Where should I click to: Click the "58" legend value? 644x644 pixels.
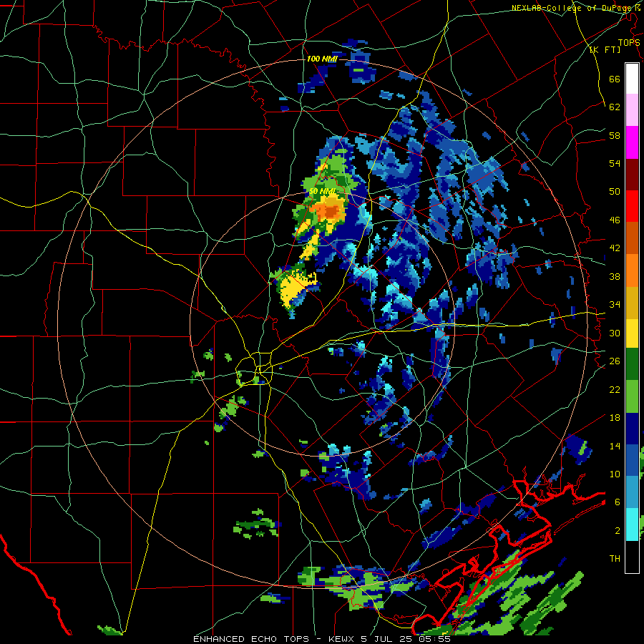(615, 135)
